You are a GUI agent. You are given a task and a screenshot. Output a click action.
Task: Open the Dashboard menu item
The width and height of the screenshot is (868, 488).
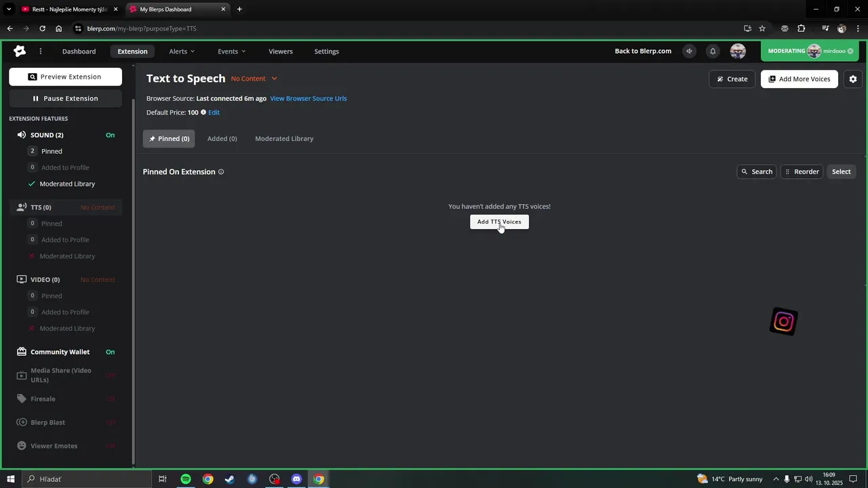click(x=79, y=52)
